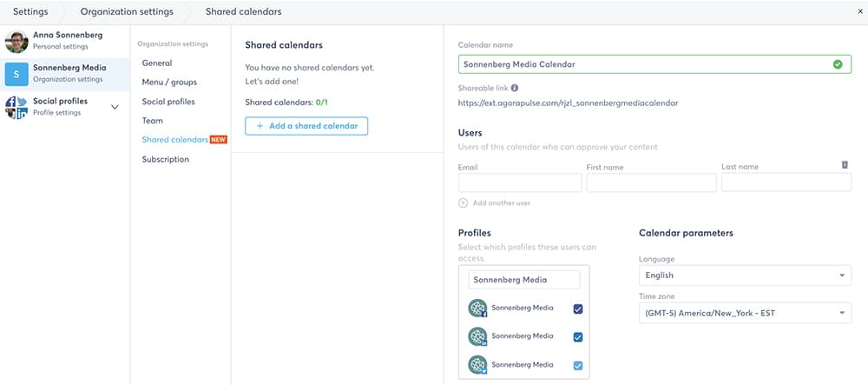Open the Language dropdown
This screenshot has height=385, width=868.
click(x=745, y=275)
